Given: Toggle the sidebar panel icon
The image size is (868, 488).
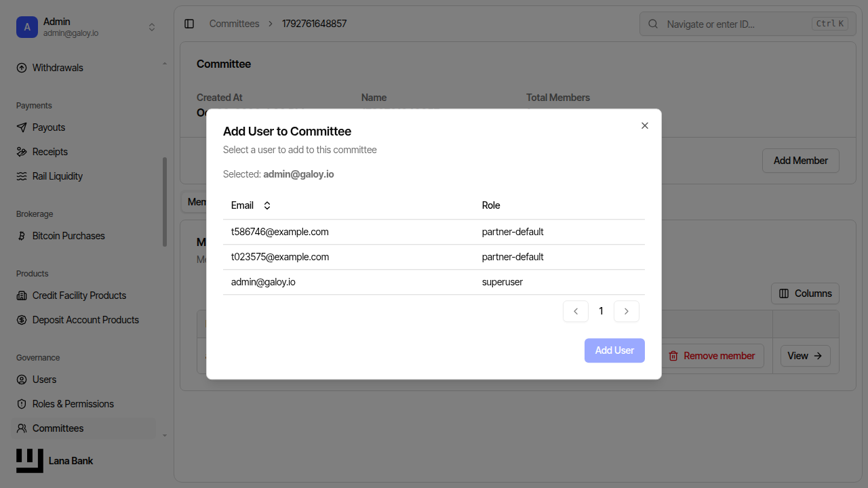Looking at the screenshot, I should (189, 24).
